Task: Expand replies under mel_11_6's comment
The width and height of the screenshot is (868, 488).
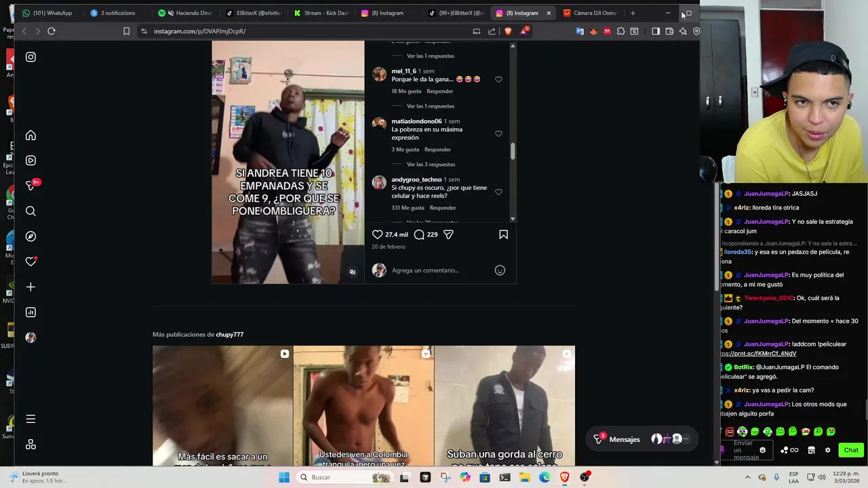Action: click(x=431, y=106)
